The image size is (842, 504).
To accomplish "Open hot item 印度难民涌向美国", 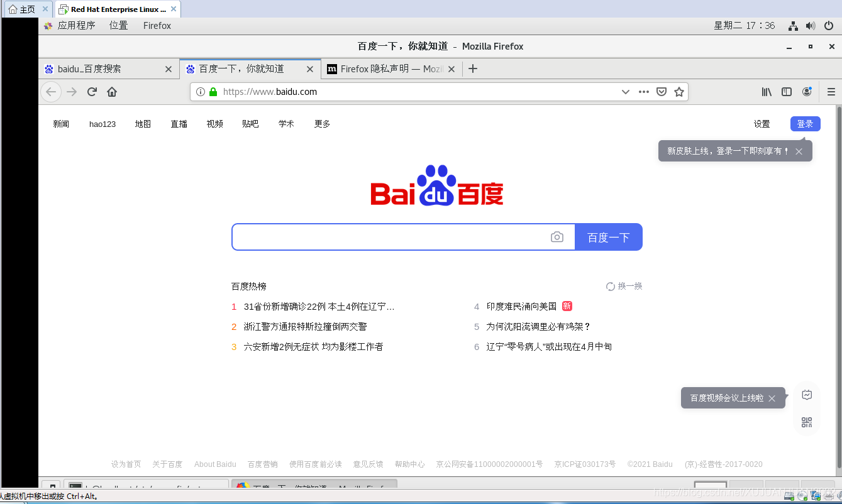I will point(521,307).
